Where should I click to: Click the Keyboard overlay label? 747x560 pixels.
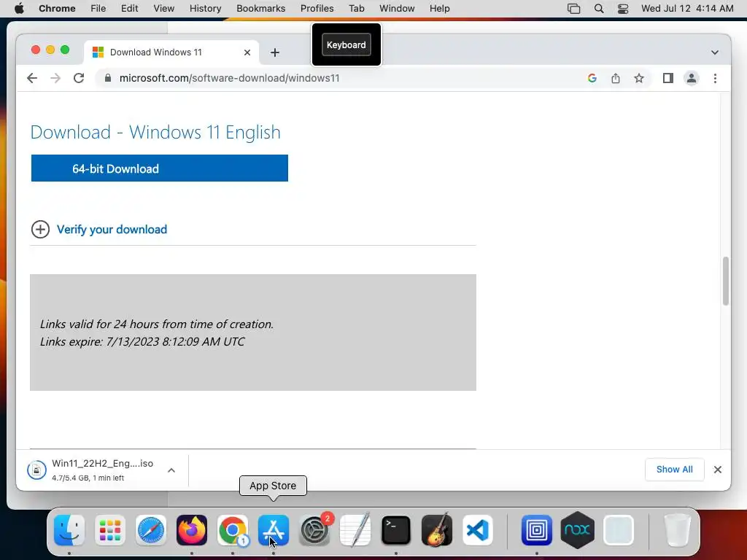pos(347,44)
